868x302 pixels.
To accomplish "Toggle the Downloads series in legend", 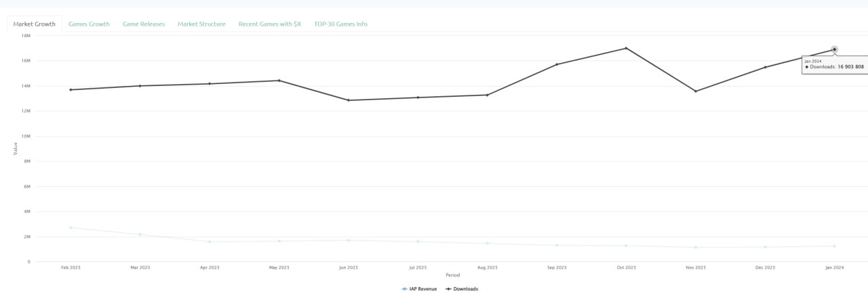I will (462, 289).
